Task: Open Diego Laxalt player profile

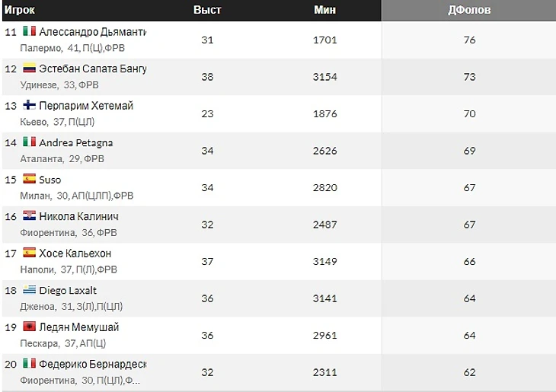Action: pos(68,290)
